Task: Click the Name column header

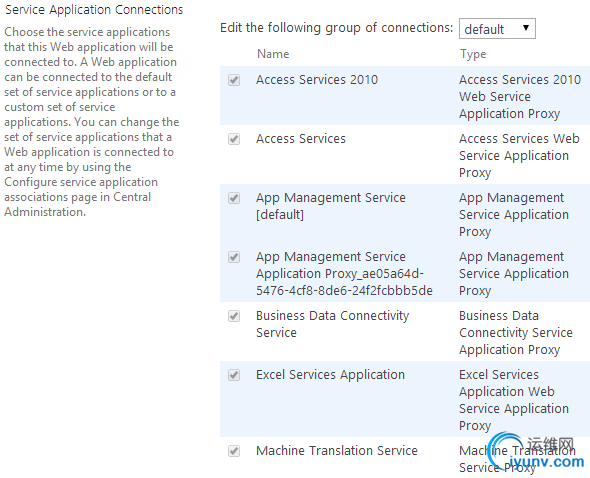Action: coord(273,54)
